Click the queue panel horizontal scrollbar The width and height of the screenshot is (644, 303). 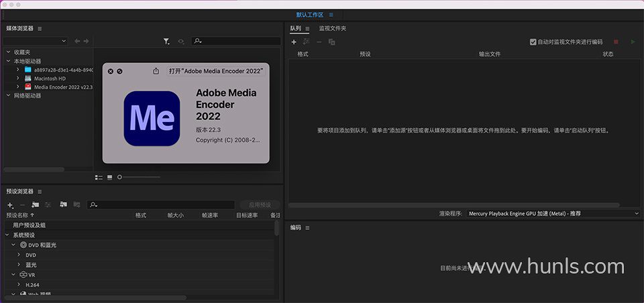[454, 205]
